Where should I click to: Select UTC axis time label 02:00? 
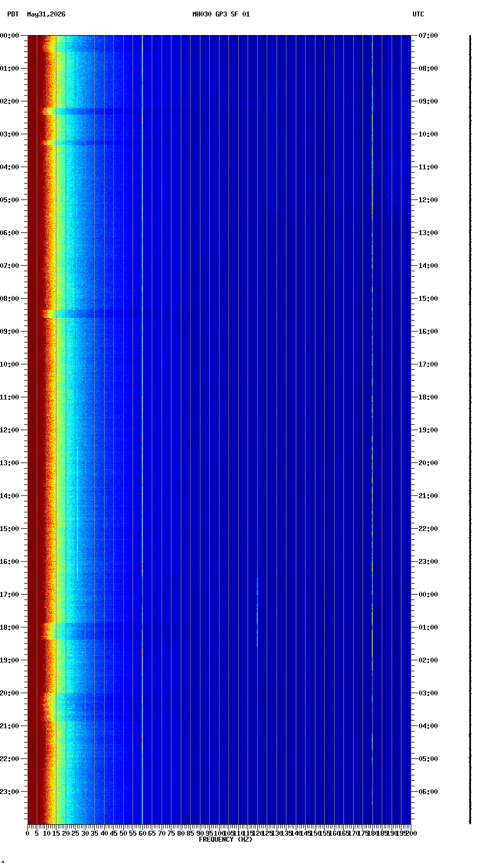(428, 660)
